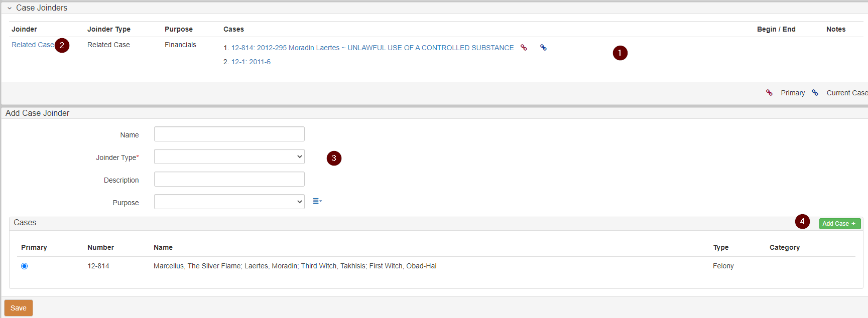This screenshot has width=868, height=318.
Task: Open the list menu icon next to Purpose
Action: [317, 201]
